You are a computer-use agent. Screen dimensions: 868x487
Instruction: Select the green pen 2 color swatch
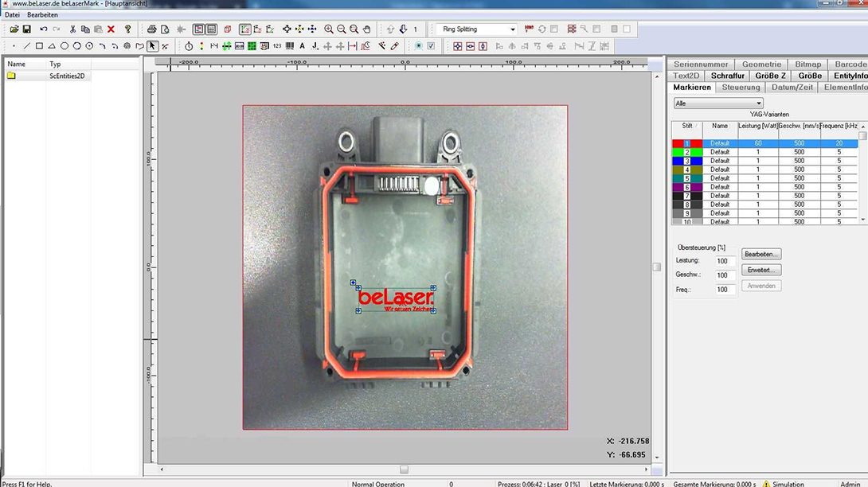click(686, 152)
